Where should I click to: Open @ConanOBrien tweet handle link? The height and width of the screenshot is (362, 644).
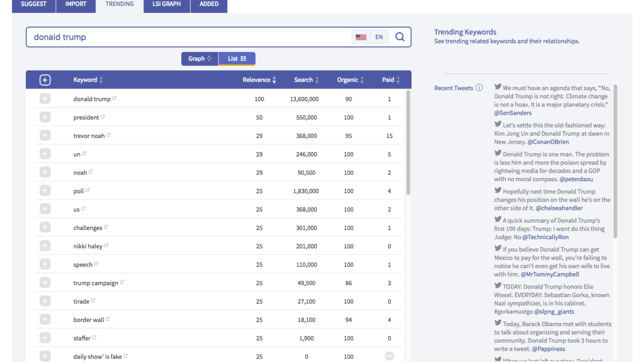coord(548,142)
